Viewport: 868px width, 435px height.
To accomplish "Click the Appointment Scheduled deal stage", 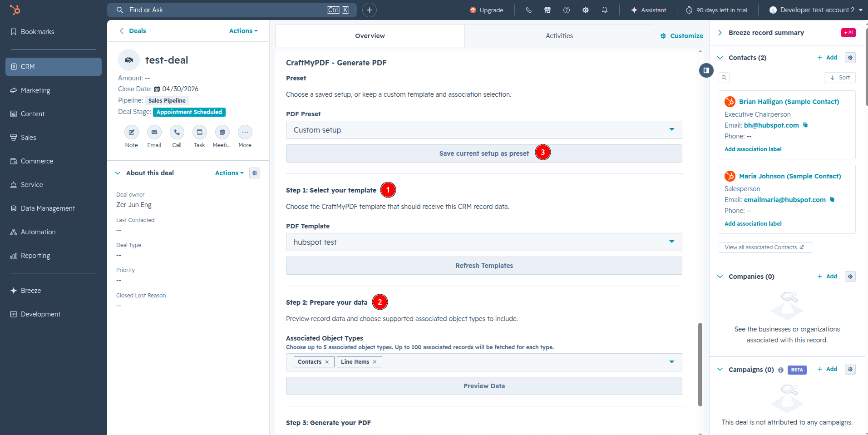I will (x=189, y=112).
